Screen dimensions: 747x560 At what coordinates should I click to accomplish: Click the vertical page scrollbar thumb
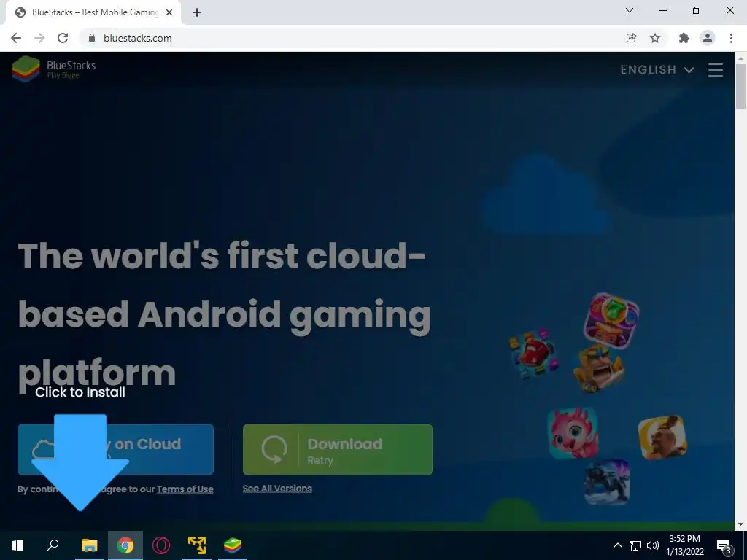pyautogui.click(x=740, y=86)
